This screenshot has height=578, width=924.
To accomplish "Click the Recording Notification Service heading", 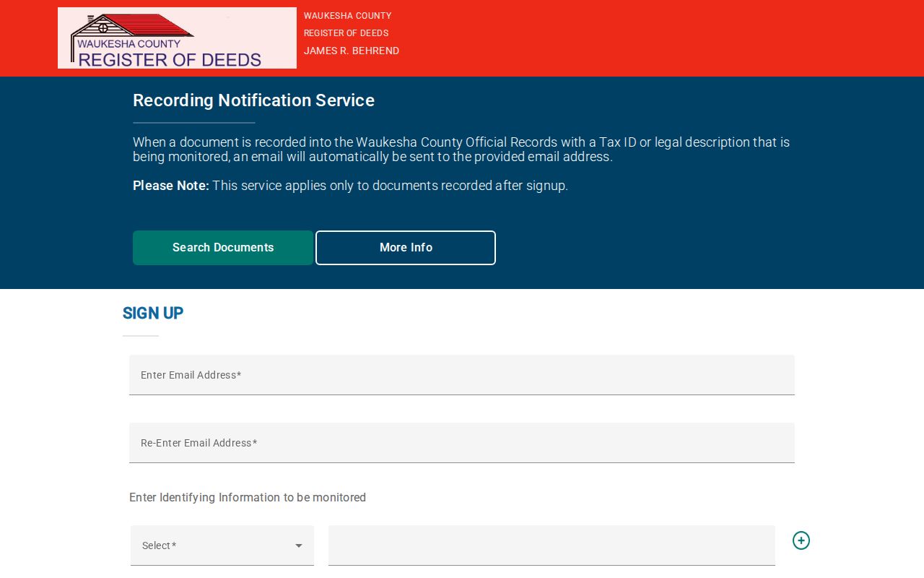I will pos(253,100).
